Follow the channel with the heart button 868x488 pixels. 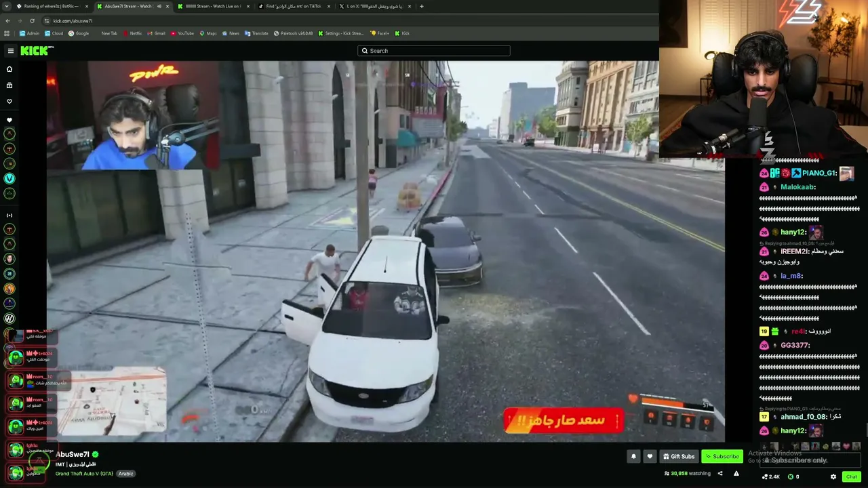tap(650, 457)
